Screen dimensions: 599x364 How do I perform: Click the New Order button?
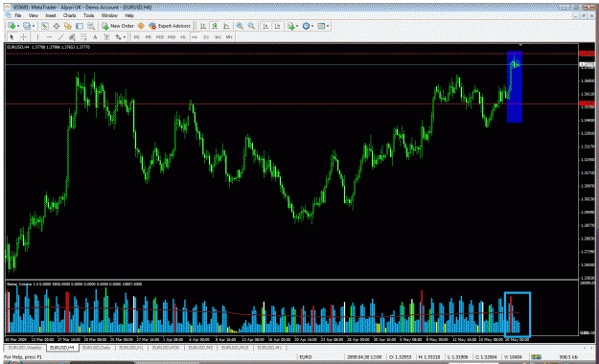point(118,26)
